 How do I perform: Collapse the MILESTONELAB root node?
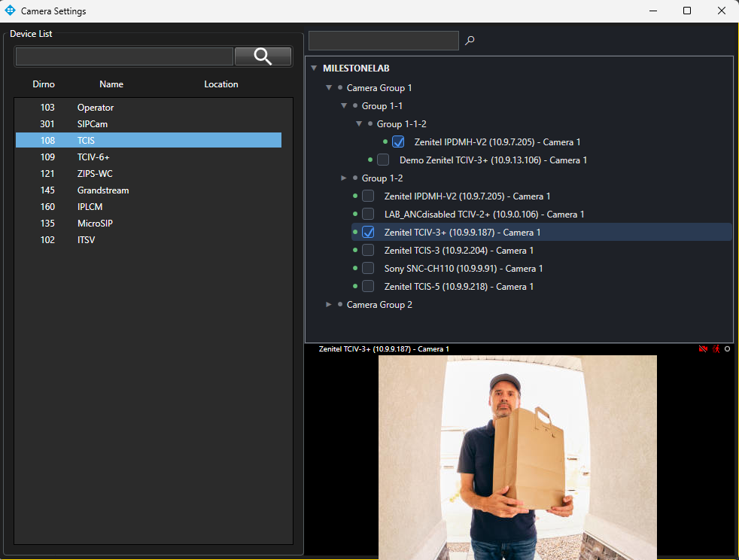(x=314, y=68)
